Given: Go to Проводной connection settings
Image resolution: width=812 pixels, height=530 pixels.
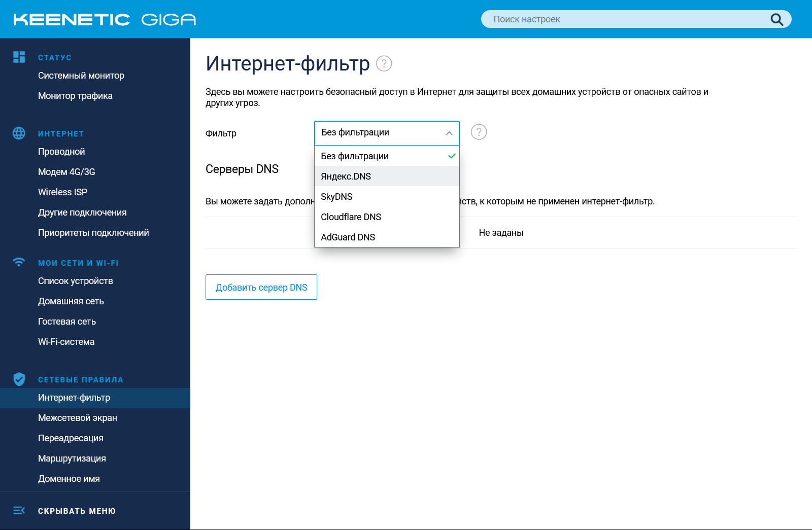Looking at the screenshot, I should (x=61, y=152).
